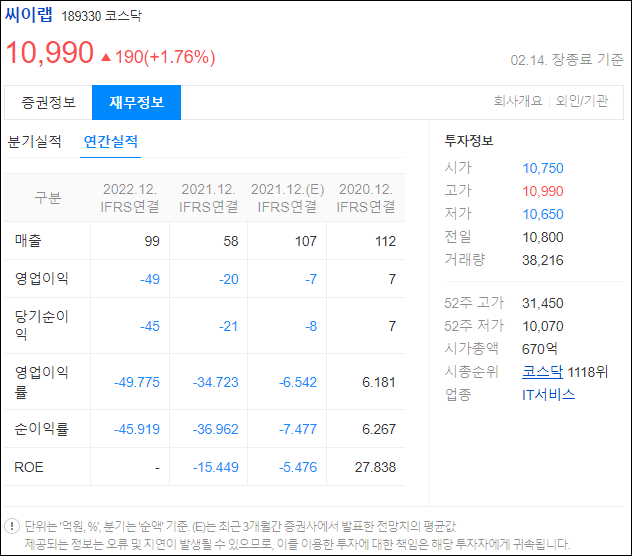Click the 순이익률 value -36.962

[x=216, y=429]
